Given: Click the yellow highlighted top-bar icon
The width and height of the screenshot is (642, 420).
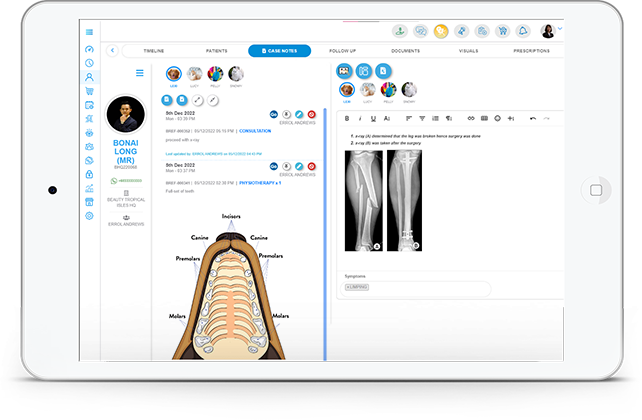Looking at the screenshot, I should pos(441,31).
